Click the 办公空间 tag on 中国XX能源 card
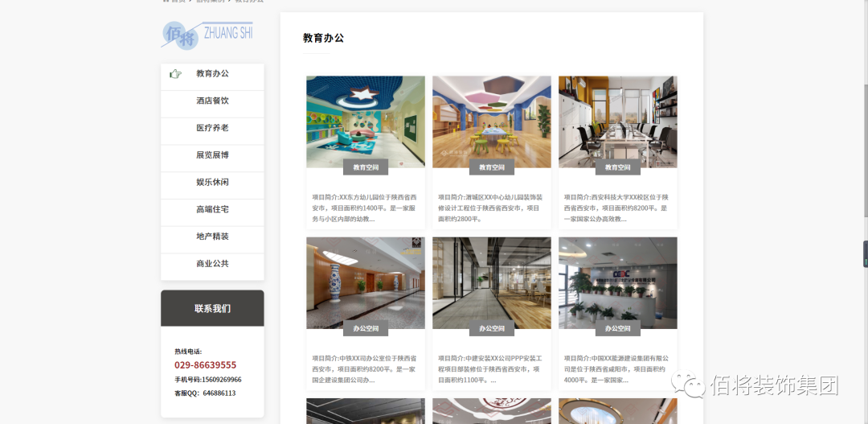Screen dimensions: 868x424 point(618,329)
